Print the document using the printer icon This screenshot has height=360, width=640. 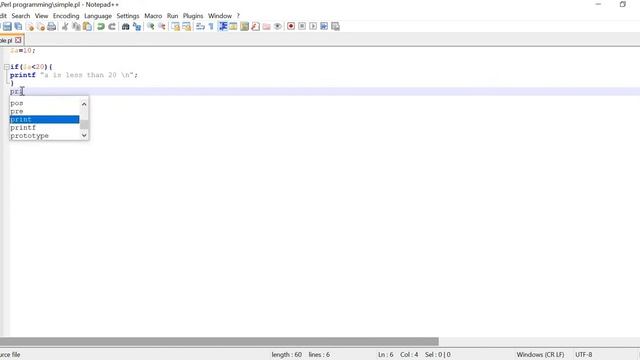tap(51, 27)
